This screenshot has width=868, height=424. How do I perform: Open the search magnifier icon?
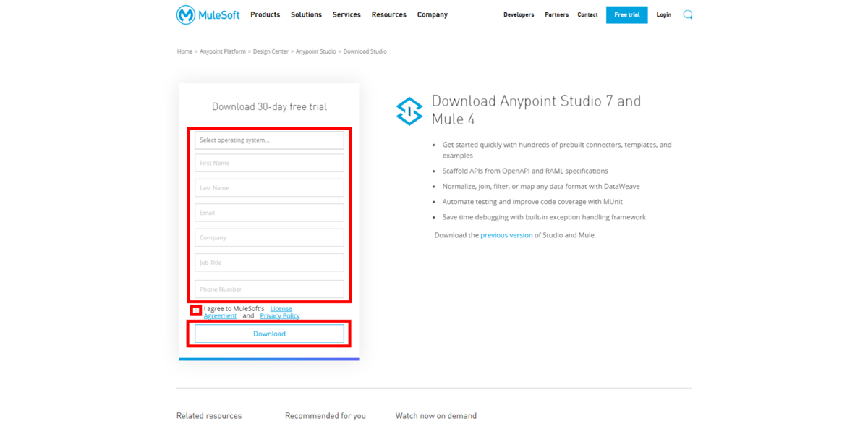coord(688,14)
